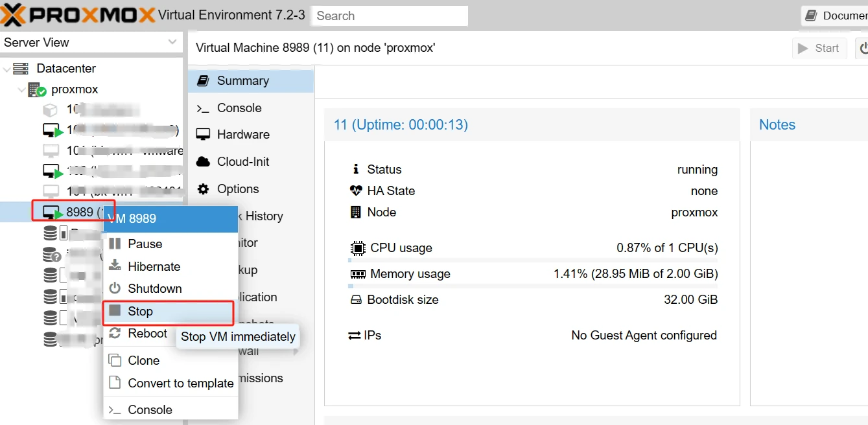The height and width of the screenshot is (425, 868).
Task: Click the Proxmox logo
Action: (x=78, y=14)
